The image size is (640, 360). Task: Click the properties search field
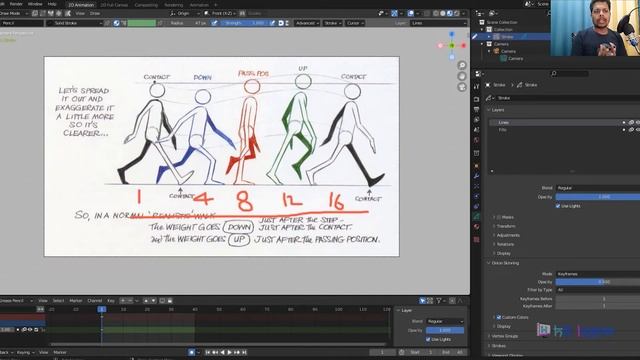pos(569,74)
